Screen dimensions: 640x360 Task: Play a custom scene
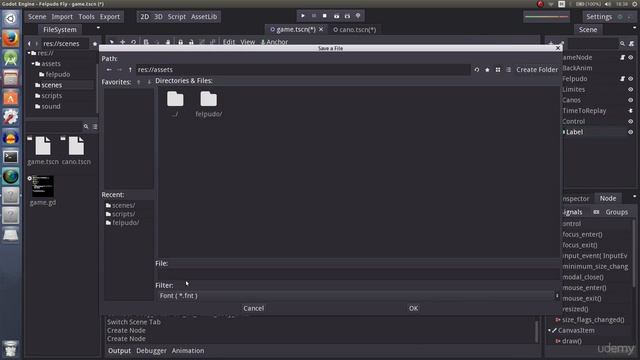pyautogui.click(x=347, y=16)
